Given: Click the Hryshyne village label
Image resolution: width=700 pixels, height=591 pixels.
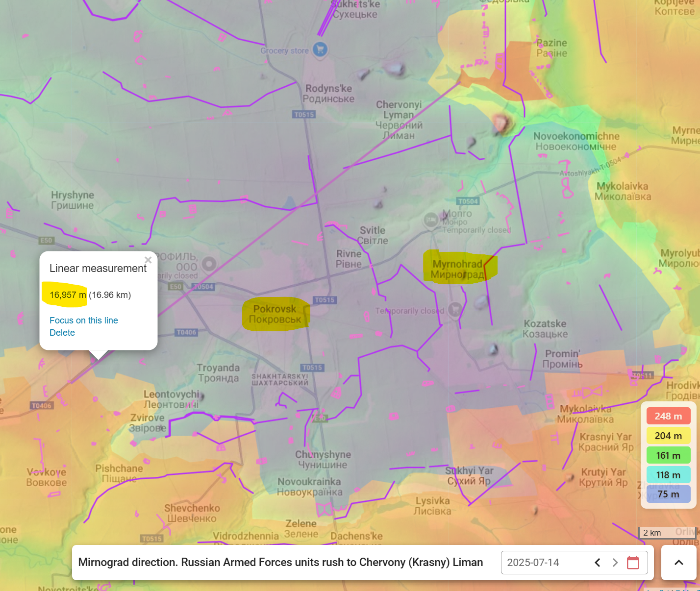Looking at the screenshot, I should (x=73, y=200).
